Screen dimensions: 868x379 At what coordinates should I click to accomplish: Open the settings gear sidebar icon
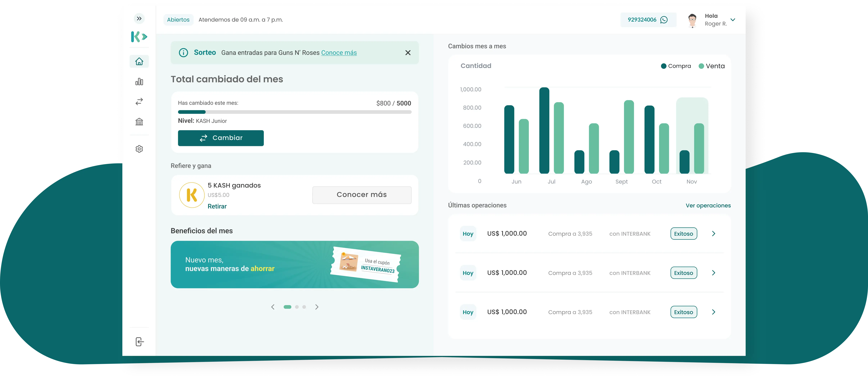139,149
